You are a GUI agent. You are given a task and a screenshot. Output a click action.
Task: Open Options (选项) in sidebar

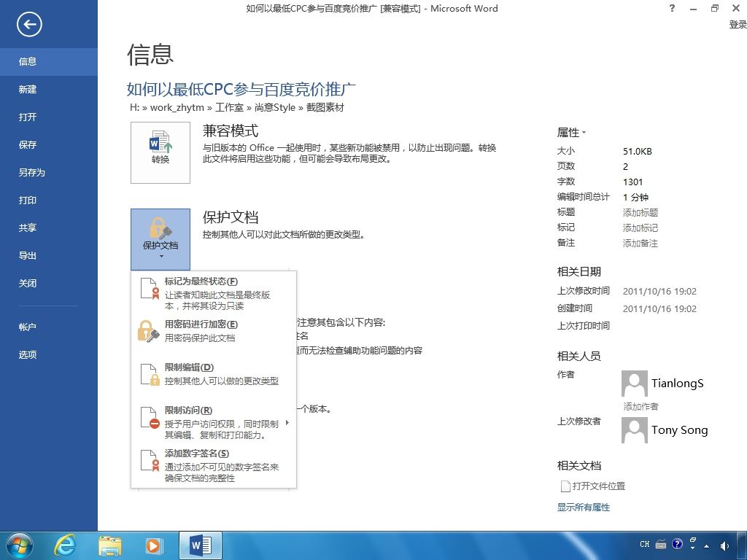(x=49, y=354)
